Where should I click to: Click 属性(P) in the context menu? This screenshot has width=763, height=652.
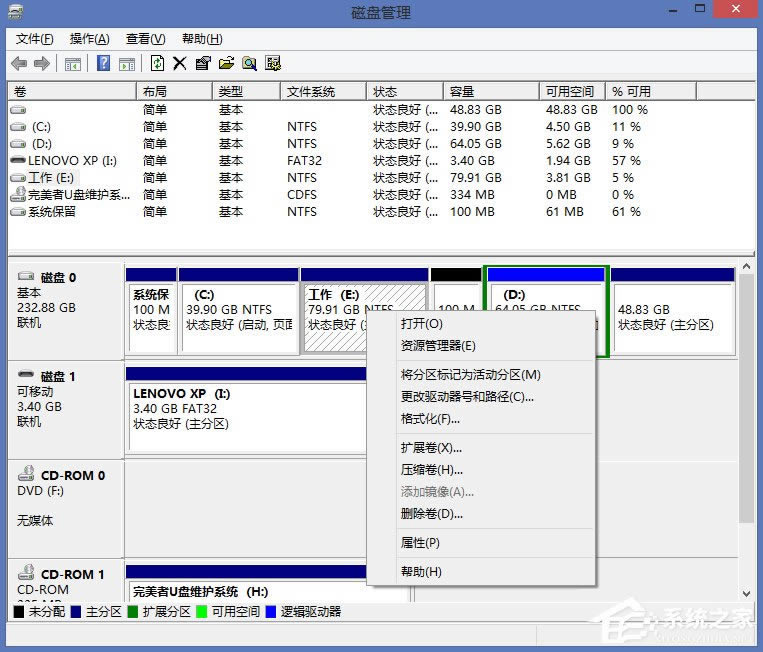420,543
